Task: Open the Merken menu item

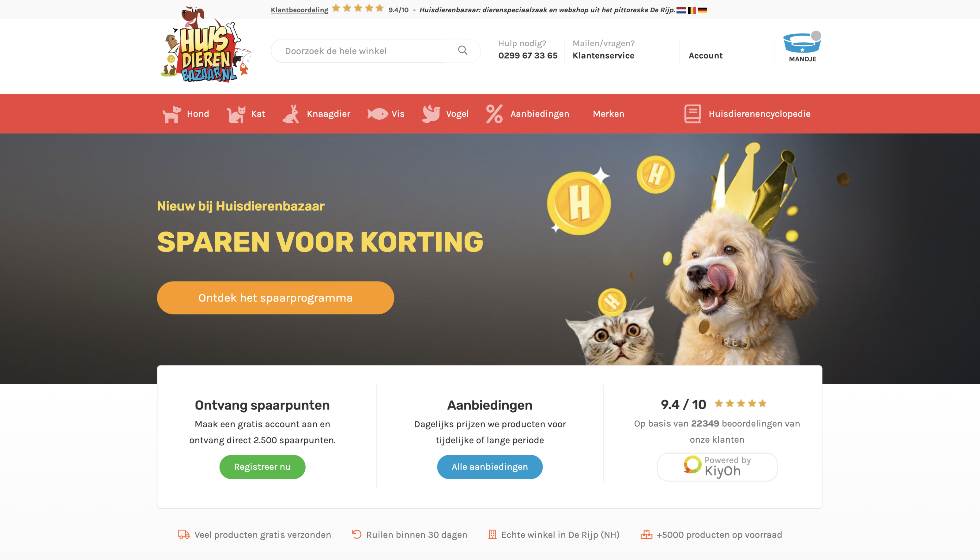Action: pos(608,114)
